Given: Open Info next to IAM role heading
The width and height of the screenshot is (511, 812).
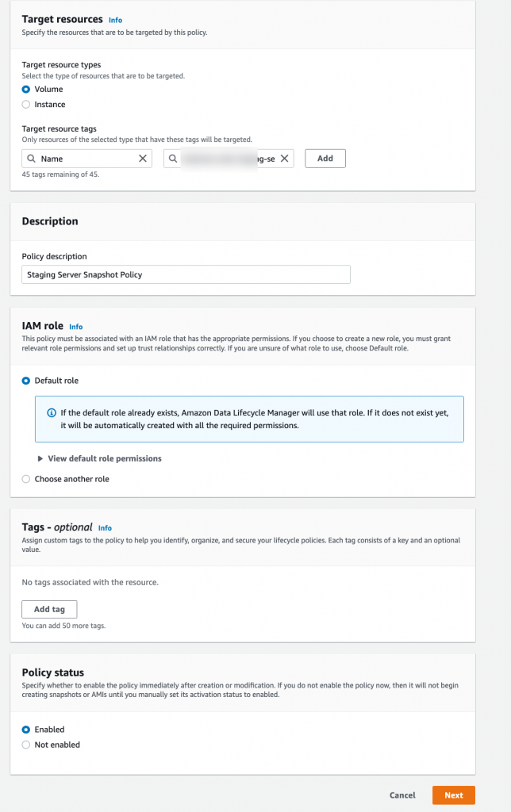Looking at the screenshot, I should 76,326.
